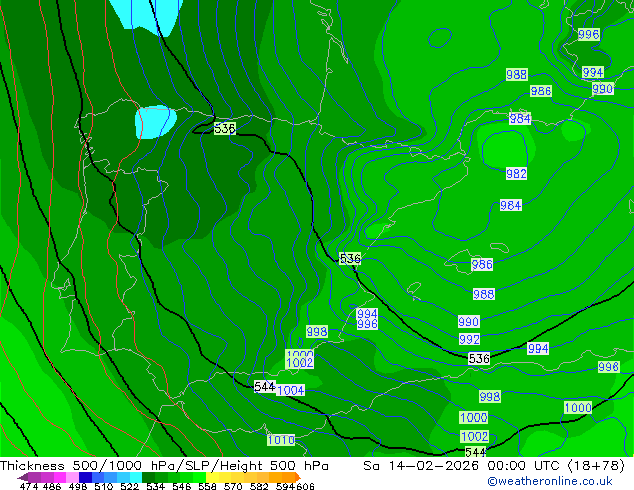Click the 544 label beside the 1004 label
The width and height of the screenshot is (634, 490).
point(265,387)
